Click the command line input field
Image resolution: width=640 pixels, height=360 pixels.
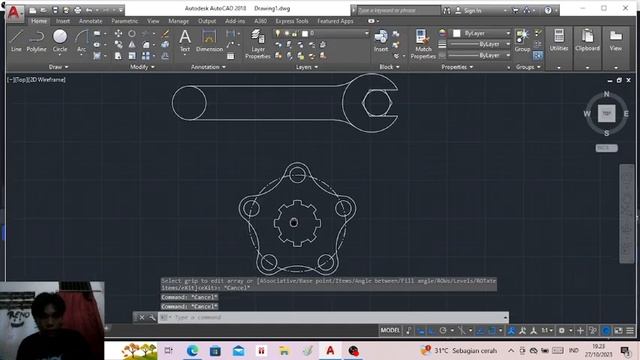[333, 317]
